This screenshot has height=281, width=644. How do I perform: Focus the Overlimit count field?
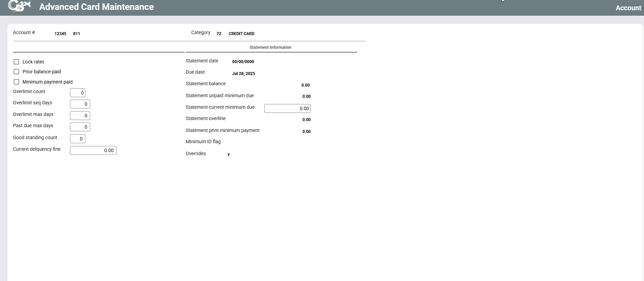pyautogui.click(x=78, y=93)
